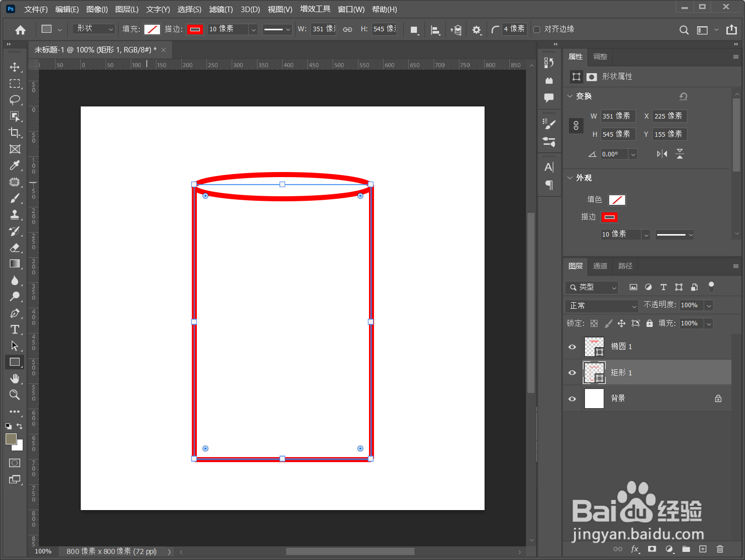Hide the 矩形 1 layer

(572, 373)
